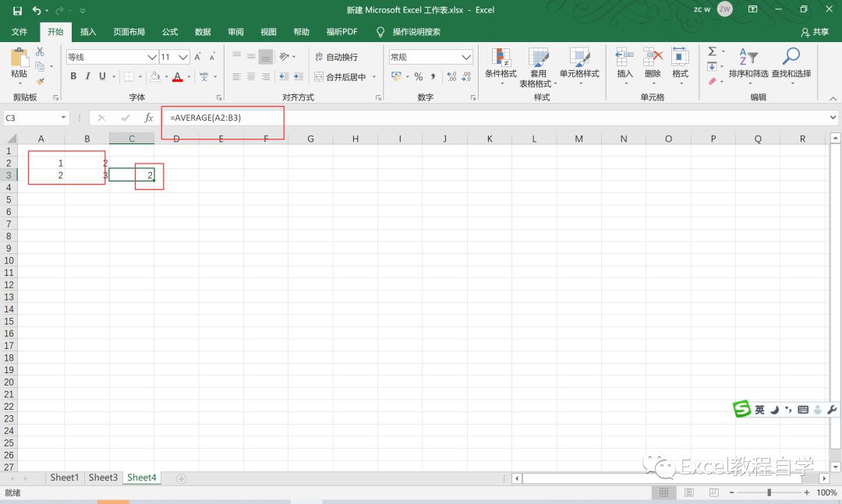
Task: Toggle center horizontally
Action: pyautogui.click(x=251, y=77)
